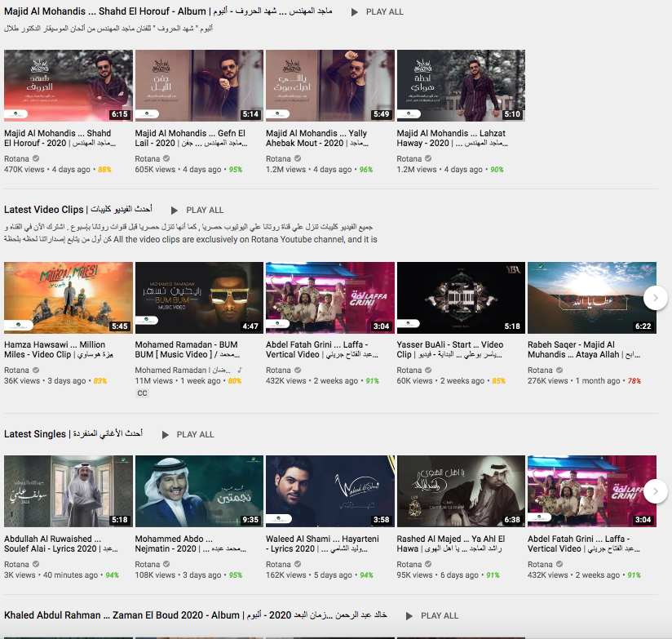The image size is (672, 639).
Task: Click verified badge beside Rotana under Gefn El Lail
Action: point(166,158)
